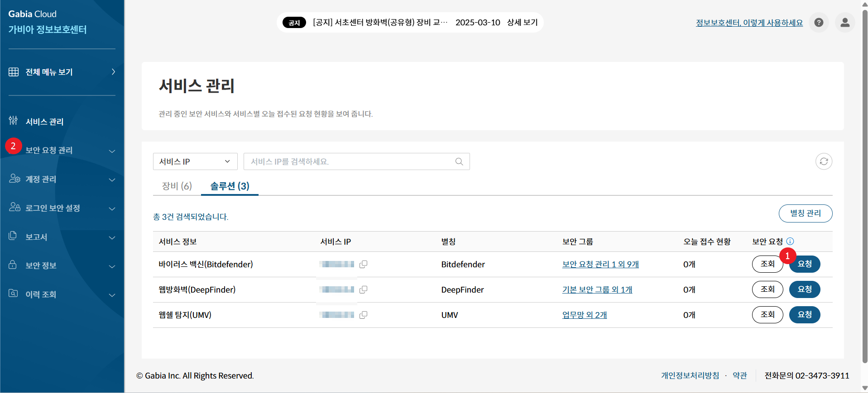
Task: Select the 솔루션 (3) tab
Action: pyautogui.click(x=230, y=186)
